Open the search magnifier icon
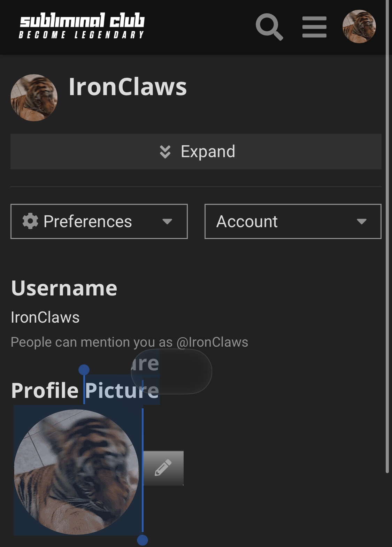This screenshot has height=547, width=392. 269,27
